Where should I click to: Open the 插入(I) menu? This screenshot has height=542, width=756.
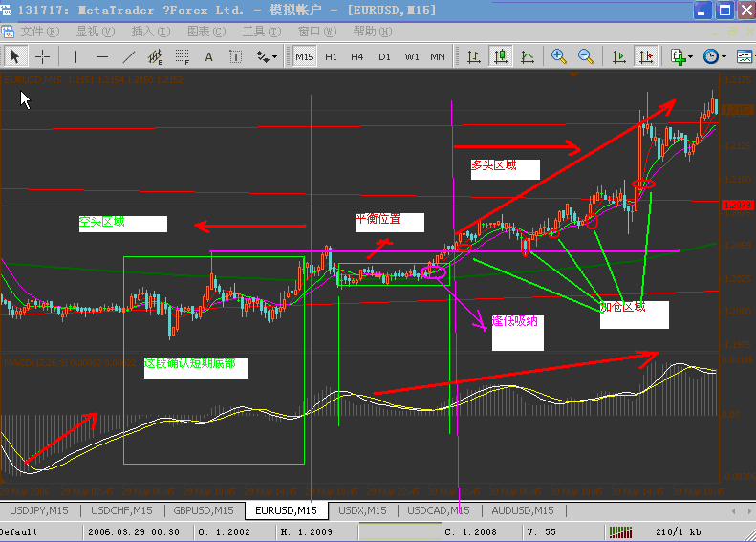(x=151, y=32)
